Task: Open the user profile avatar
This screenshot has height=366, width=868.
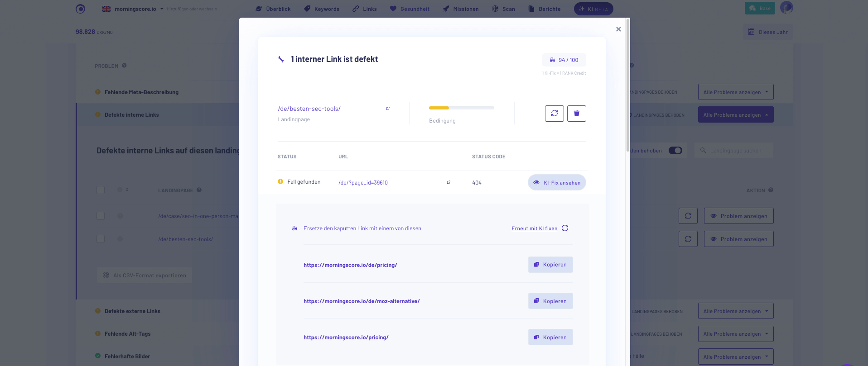Action: (786, 8)
